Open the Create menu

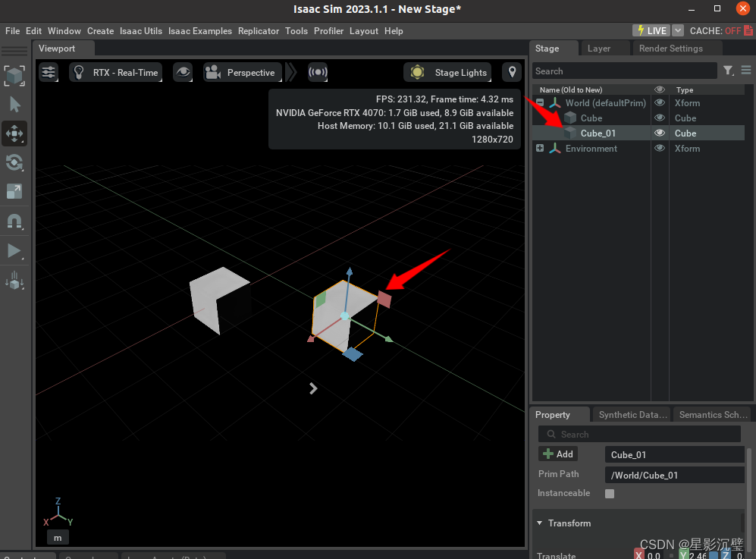coord(100,31)
